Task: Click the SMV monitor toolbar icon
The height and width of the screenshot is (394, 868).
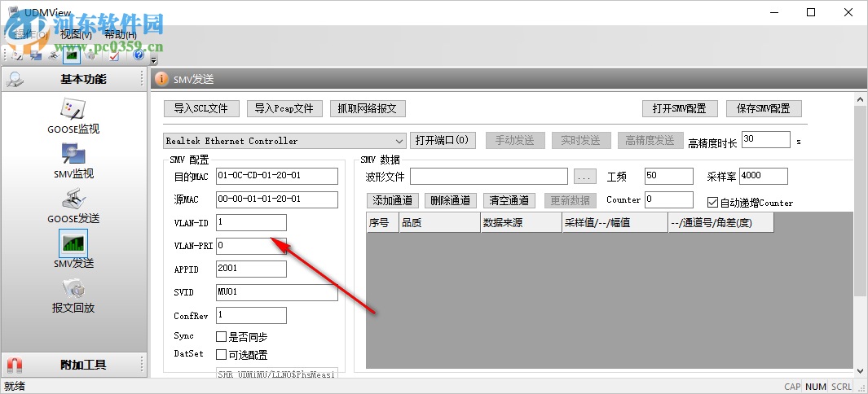Action: 36,55
